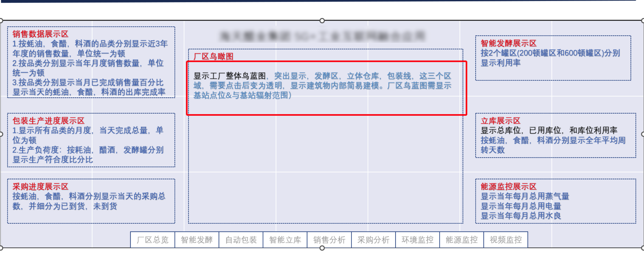Open the 视频监控 tab
The height and width of the screenshot is (271, 644).
[505, 240]
